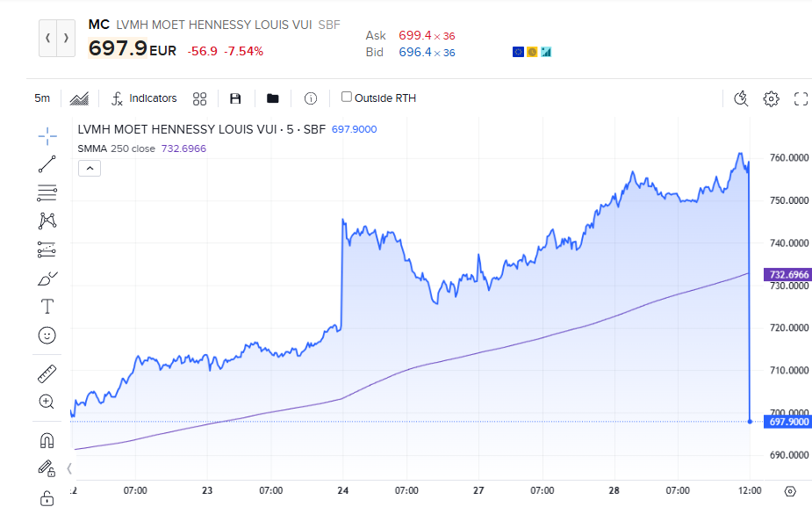This screenshot has width=812, height=507.
Task: Select the Text annotation tool
Action: pos(47,307)
